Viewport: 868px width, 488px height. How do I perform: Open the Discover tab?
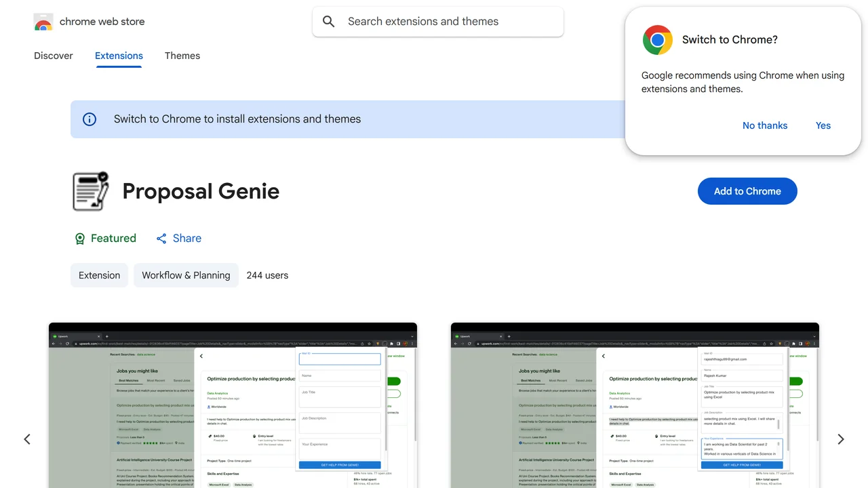coord(54,56)
